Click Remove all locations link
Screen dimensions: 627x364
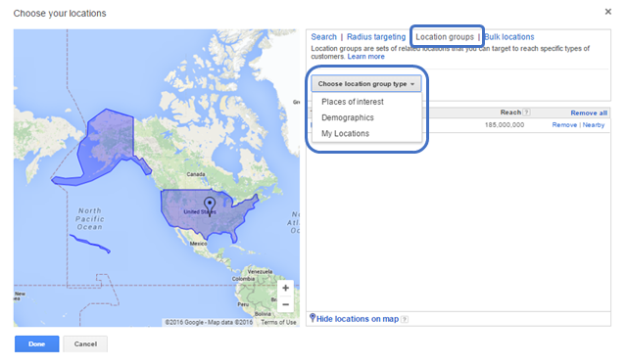click(589, 114)
